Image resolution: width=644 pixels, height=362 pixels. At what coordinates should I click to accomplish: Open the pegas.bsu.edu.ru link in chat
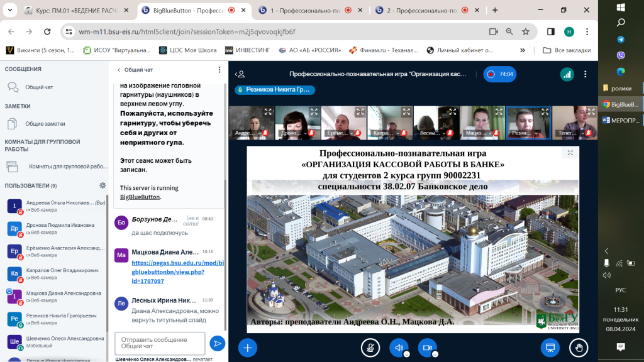[177, 271]
